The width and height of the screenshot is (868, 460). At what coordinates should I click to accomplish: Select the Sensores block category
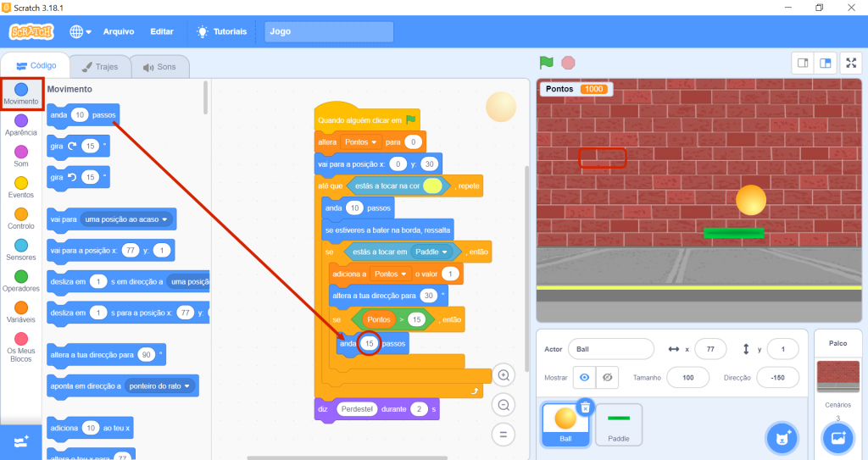(x=21, y=250)
